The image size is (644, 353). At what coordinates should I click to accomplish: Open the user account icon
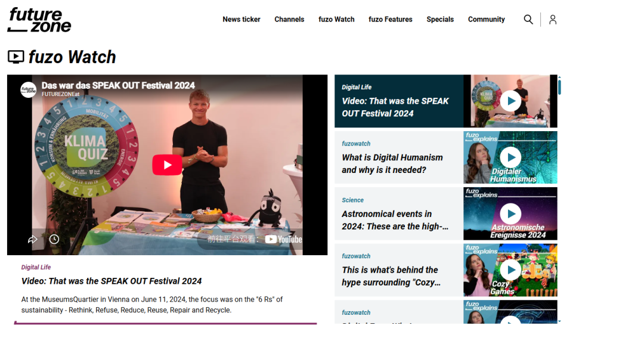tap(553, 19)
